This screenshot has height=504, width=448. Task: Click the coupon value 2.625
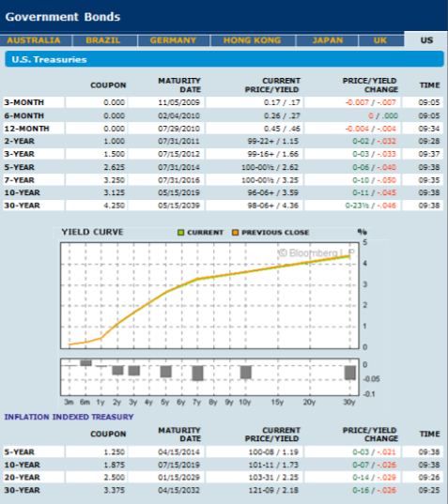click(115, 167)
